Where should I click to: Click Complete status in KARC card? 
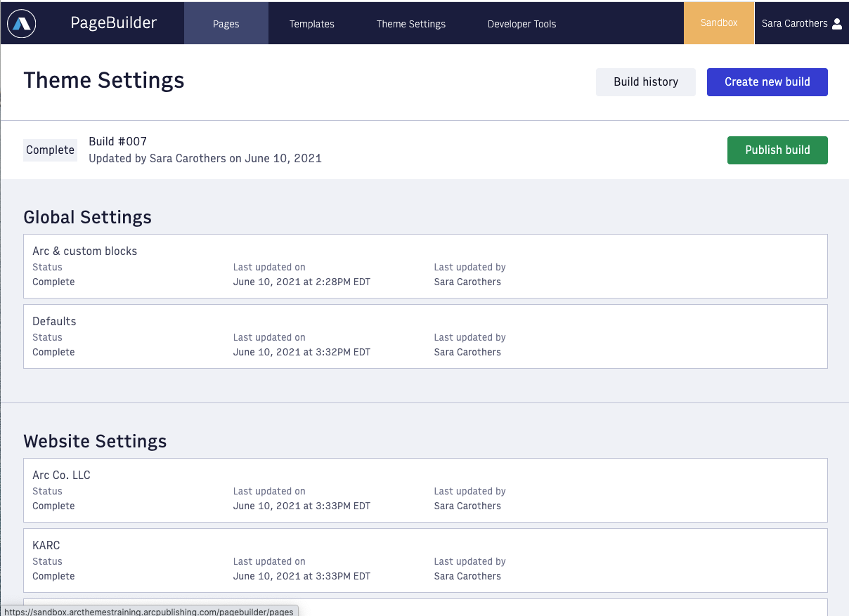coord(53,576)
